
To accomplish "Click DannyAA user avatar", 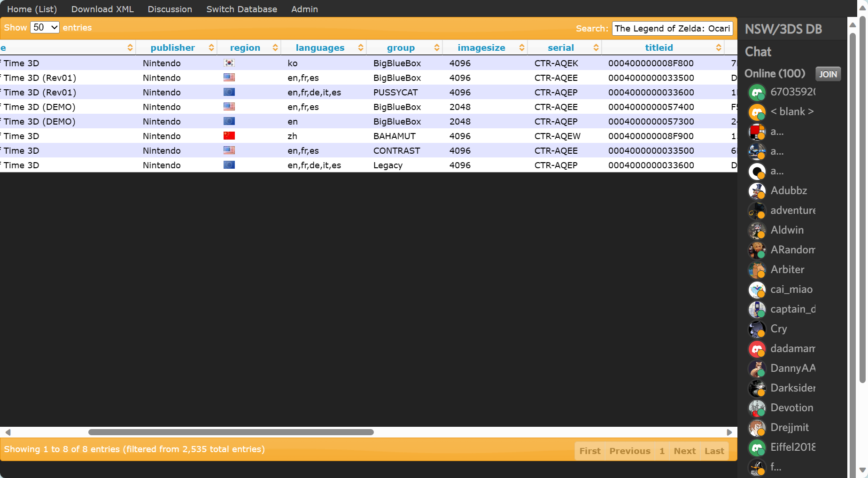I will 757,369.
